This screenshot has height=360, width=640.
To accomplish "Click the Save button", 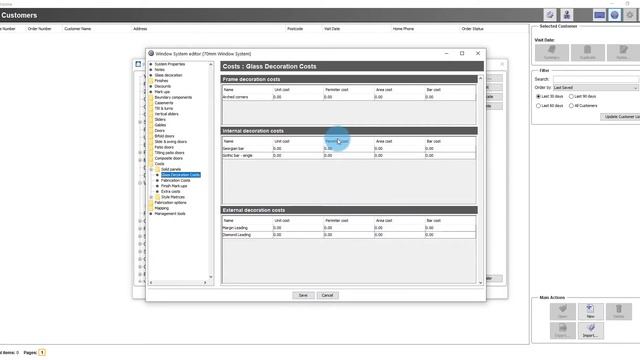I will click(303, 295).
